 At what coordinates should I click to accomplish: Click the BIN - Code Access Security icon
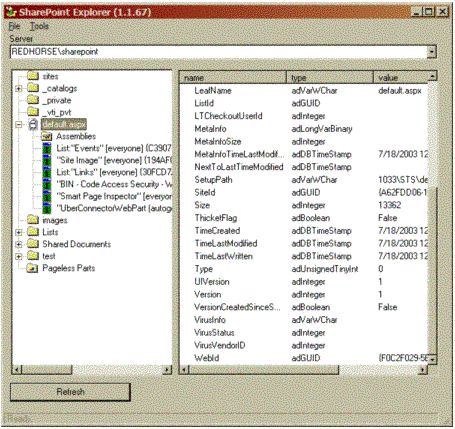(x=47, y=184)
